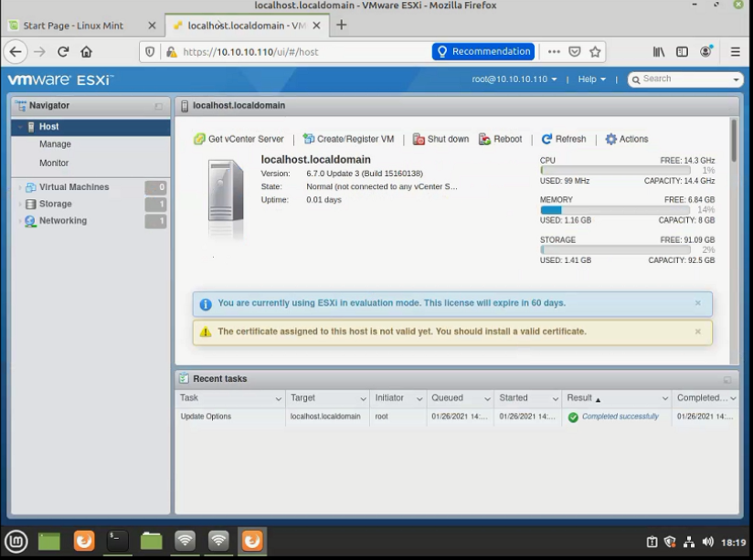Expand the Networking tree node

(x=20, y=221)
